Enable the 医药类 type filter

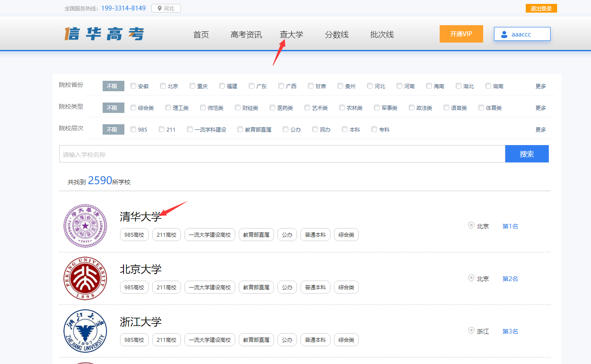point(273,108)
